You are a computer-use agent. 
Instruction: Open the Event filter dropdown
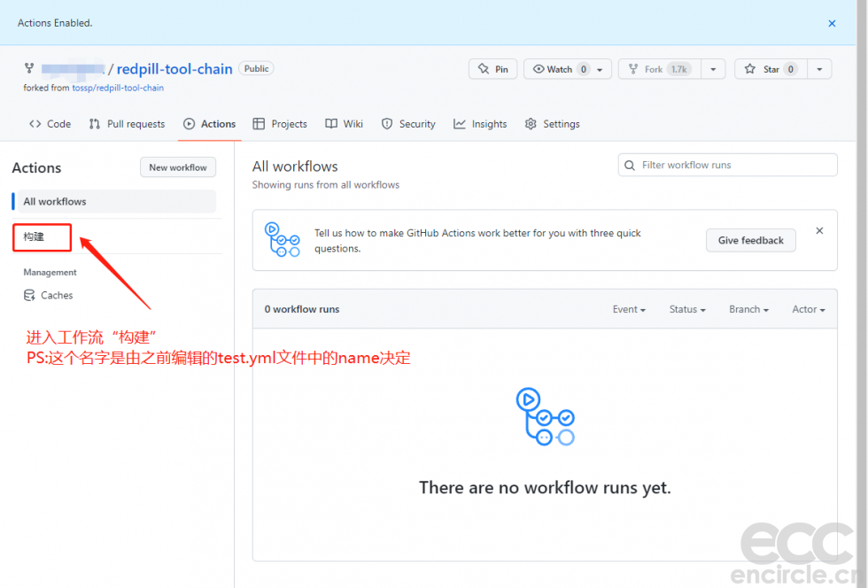[x=629, y=310]
